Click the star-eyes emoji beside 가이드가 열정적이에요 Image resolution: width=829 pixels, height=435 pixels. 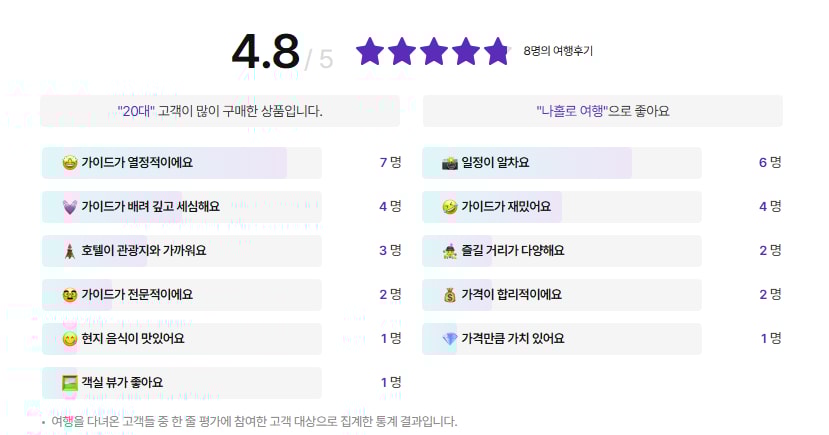pos(70,163)
